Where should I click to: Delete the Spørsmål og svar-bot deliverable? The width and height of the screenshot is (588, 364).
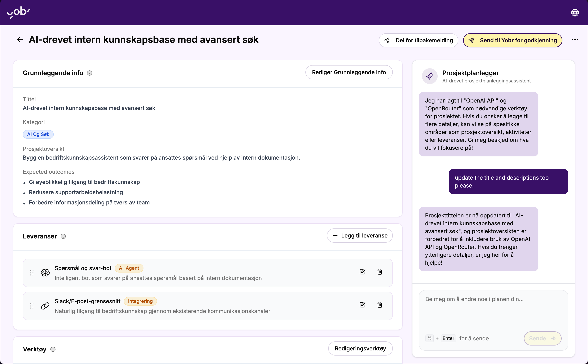(x=380, y=272)
